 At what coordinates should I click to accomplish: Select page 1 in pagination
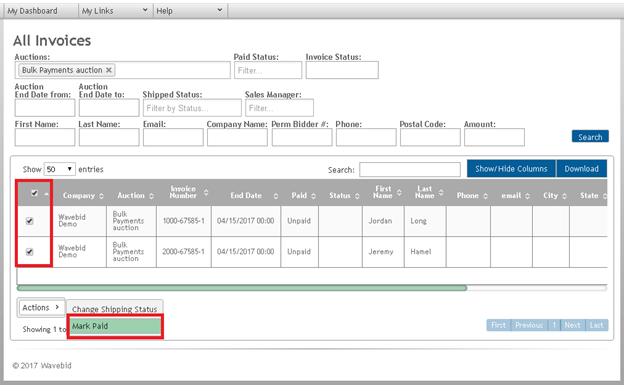coord(554,325)
